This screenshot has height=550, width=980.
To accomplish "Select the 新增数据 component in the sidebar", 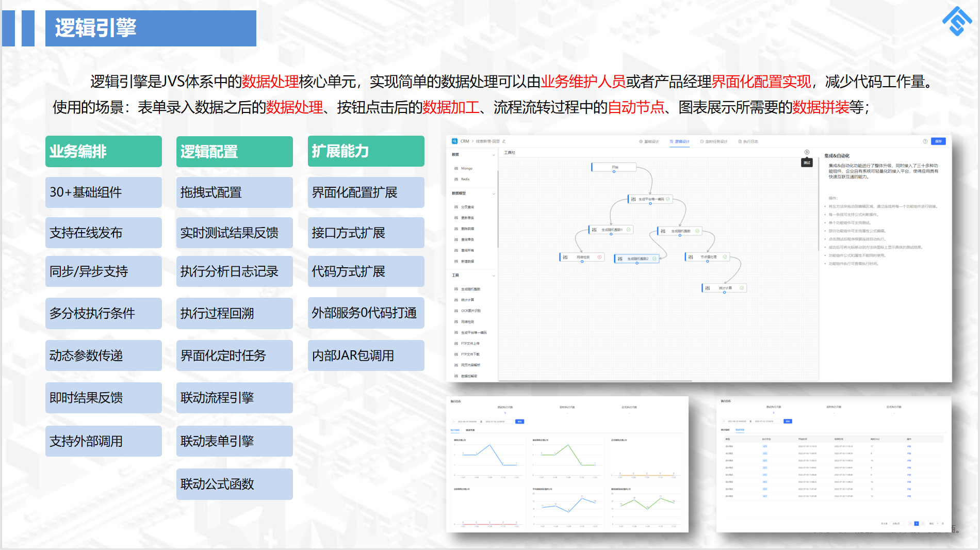I will pyautogui.click(x=464, y=261).
